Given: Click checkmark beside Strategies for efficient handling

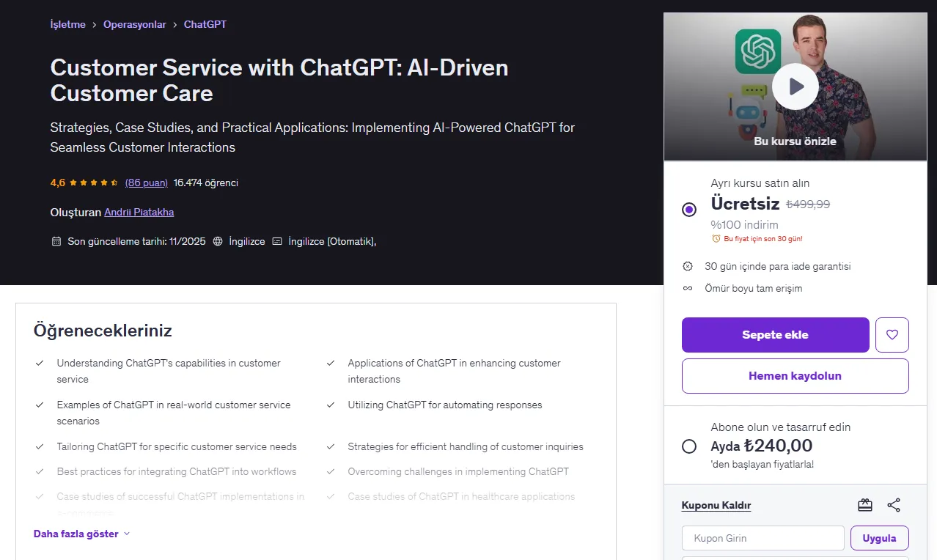Looking at the screenshot, I should [x=331, y=446].
